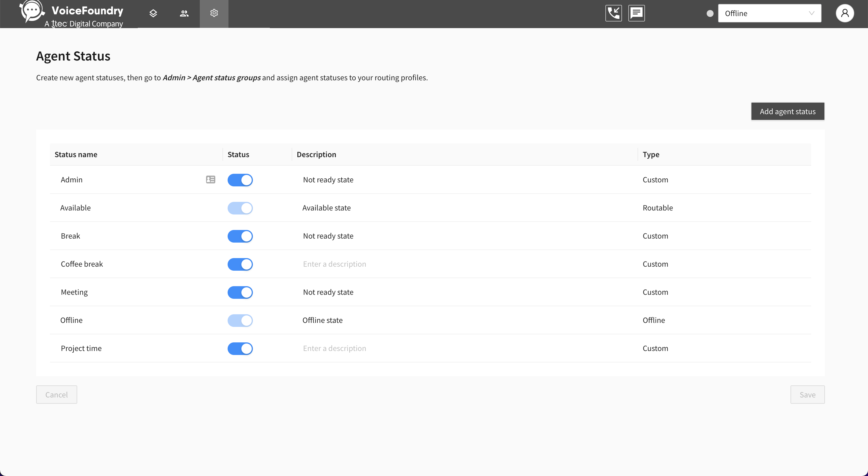The image size is (868, 476).
Task: Click Meeting's Not ready state description
Action: coord(328,292)
